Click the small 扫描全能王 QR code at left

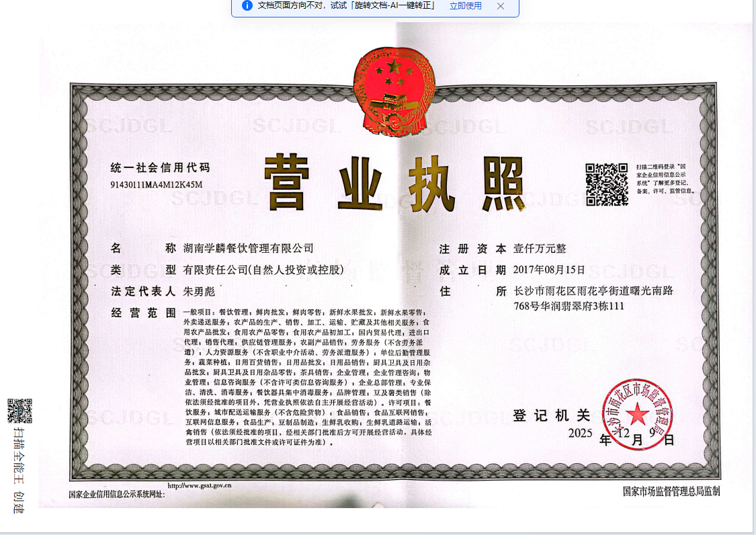coord(19,411)
